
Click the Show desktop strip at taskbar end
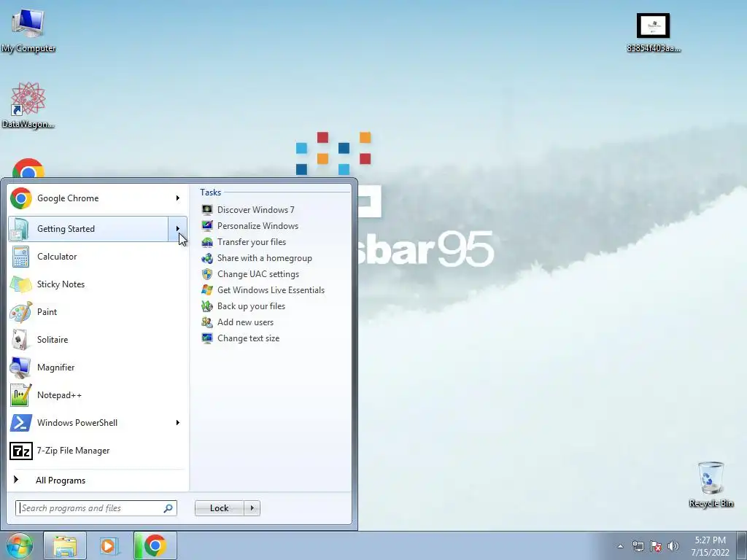click(742, 545)
